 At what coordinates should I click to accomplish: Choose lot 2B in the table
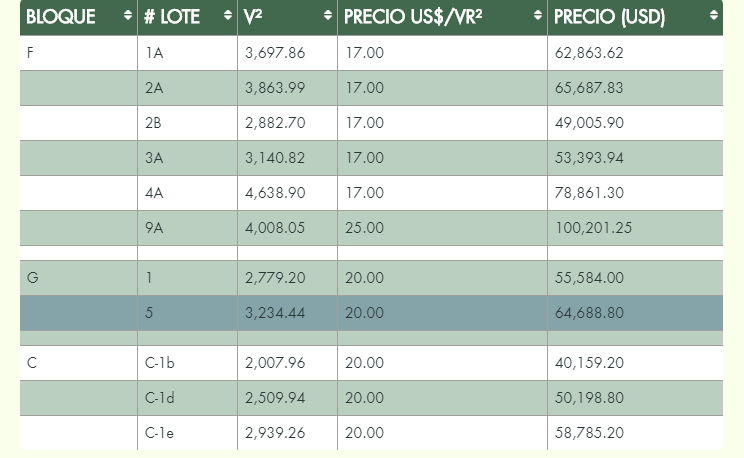[x=153, y=123]
